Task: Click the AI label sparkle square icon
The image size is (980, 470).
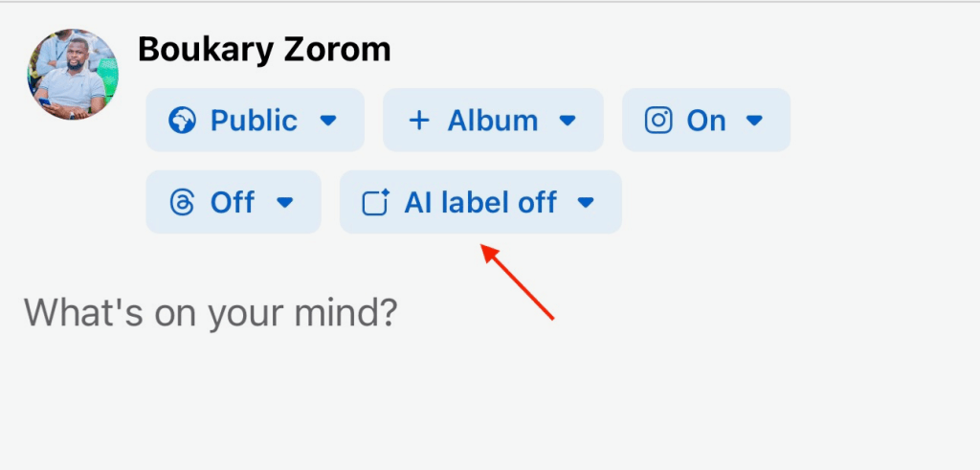Action: pos(375,203)
